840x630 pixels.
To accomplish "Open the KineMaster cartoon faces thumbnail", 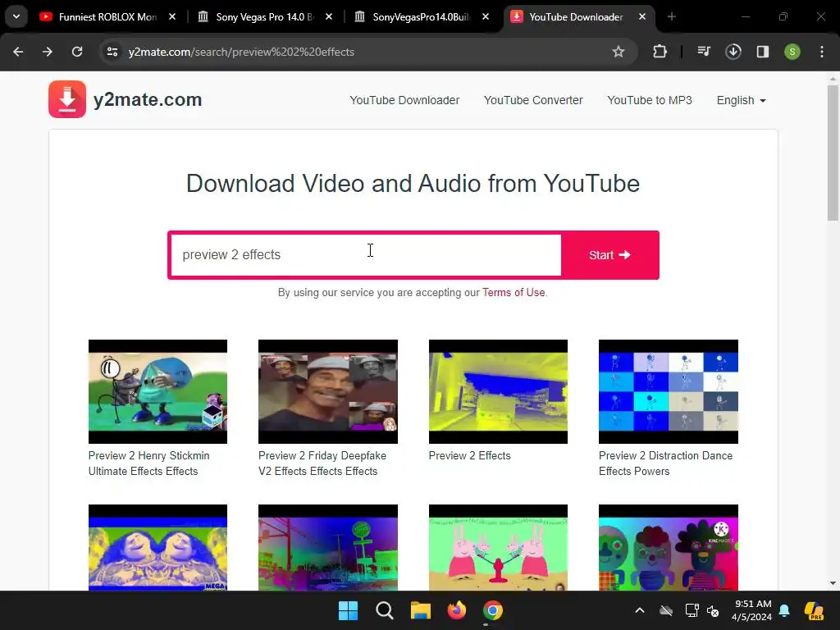I will pyautogui.click(x=668, y=547).
